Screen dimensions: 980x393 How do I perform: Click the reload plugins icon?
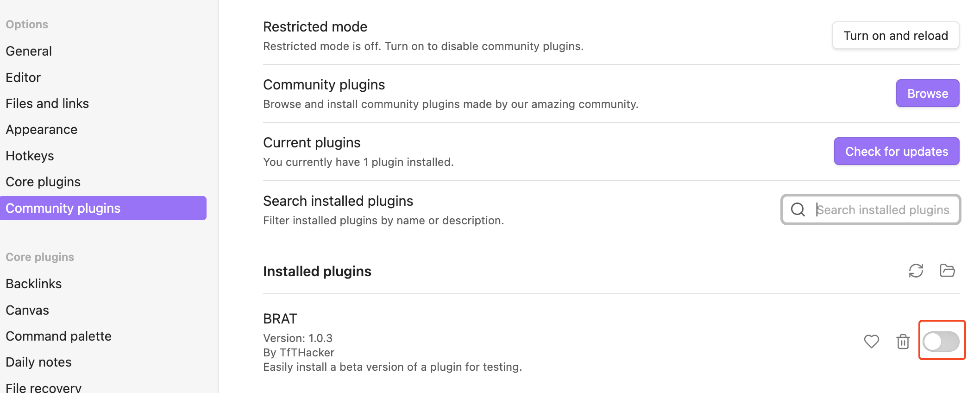pyautogui.click(x=916, y=271)
